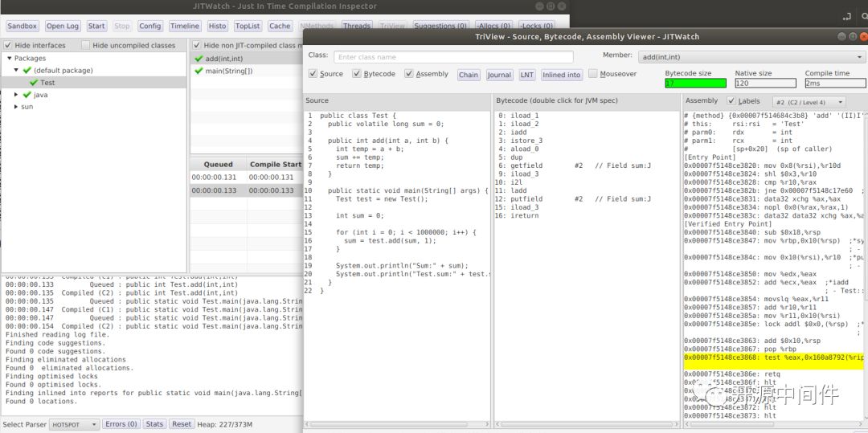Enable Hide uncompiled classes checkbox
The image size is (868, 433).
coord(85,45)
